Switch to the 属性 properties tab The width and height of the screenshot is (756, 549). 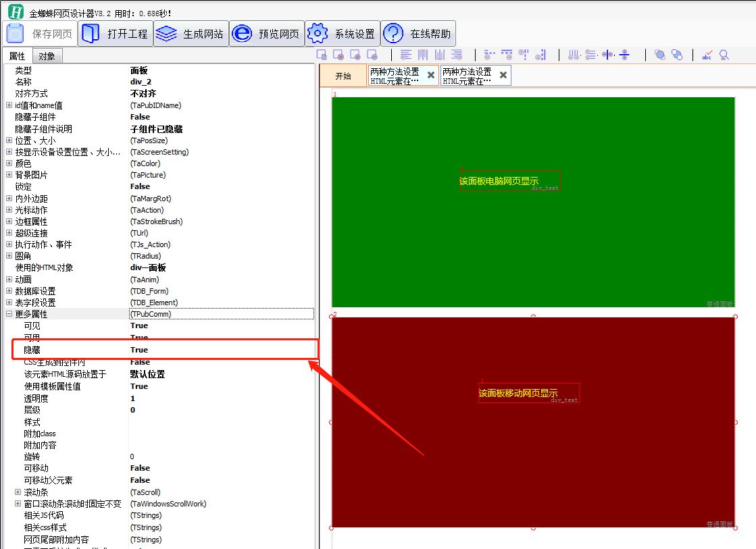(18, 56)
